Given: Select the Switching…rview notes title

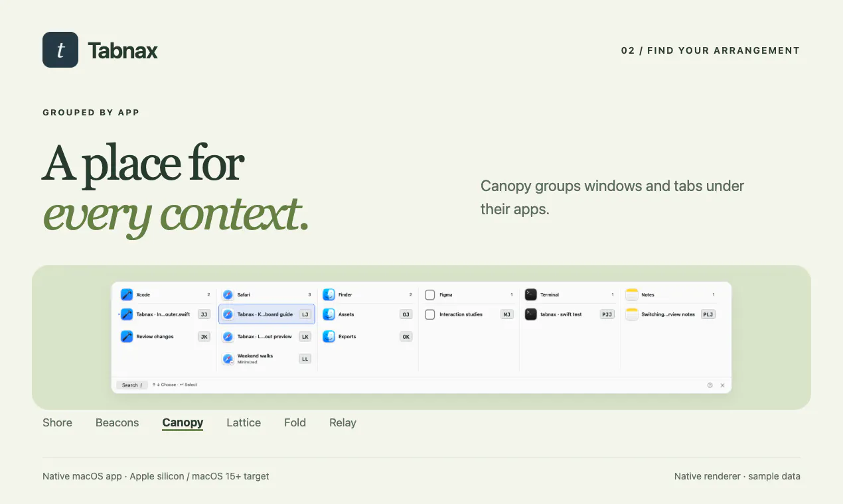Looking at the screenshot, I should [668, 314].
